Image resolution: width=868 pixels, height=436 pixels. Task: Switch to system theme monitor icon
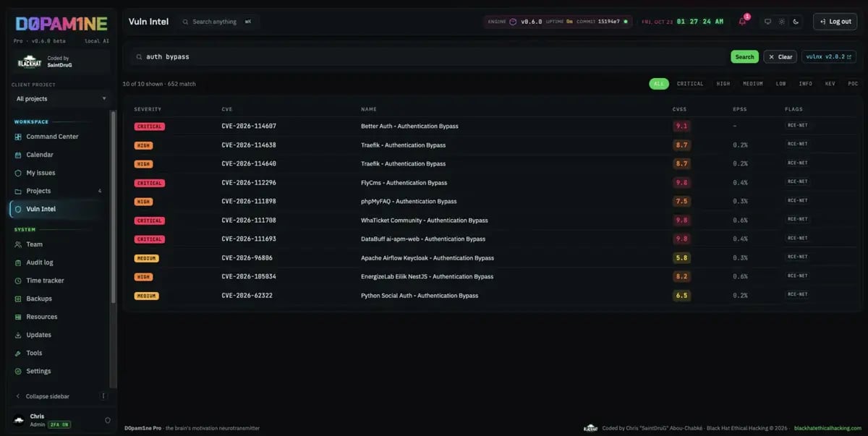(768, 22)
